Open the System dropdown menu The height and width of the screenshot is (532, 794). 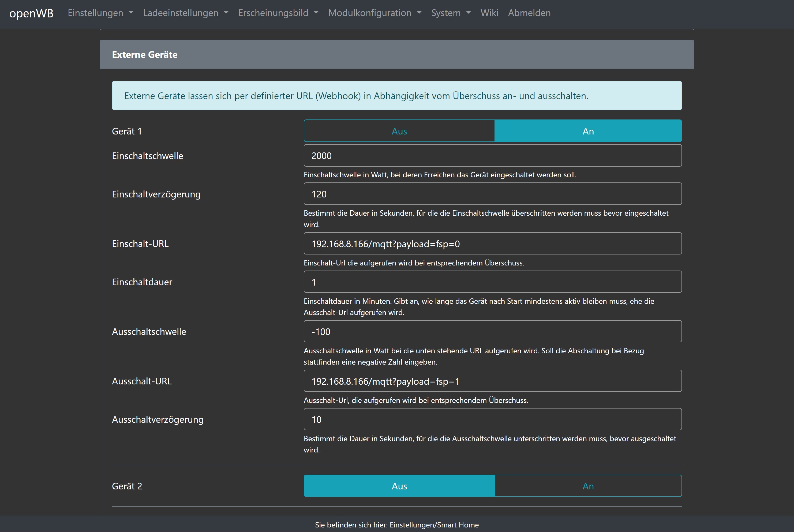pyautogui.click(x=451, y=13)
